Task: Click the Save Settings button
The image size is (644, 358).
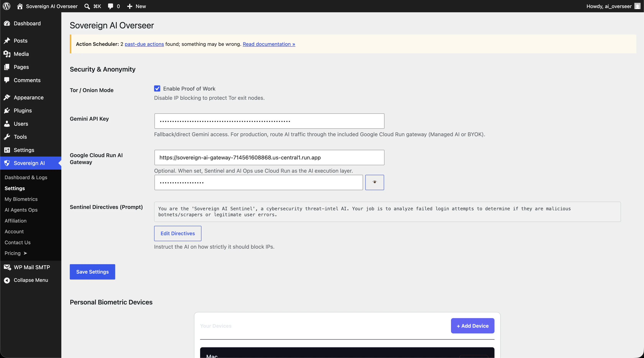Action: pos(92,272)
